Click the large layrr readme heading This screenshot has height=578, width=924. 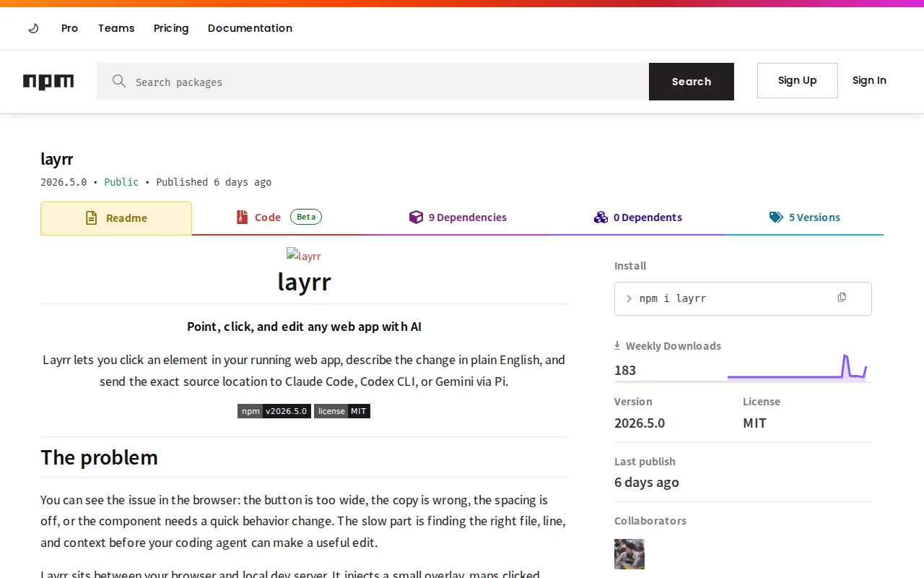coord(304,281)
